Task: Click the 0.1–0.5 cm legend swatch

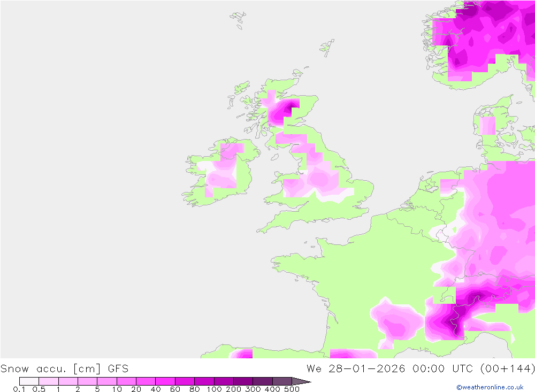Action: [x=29, y=381]
